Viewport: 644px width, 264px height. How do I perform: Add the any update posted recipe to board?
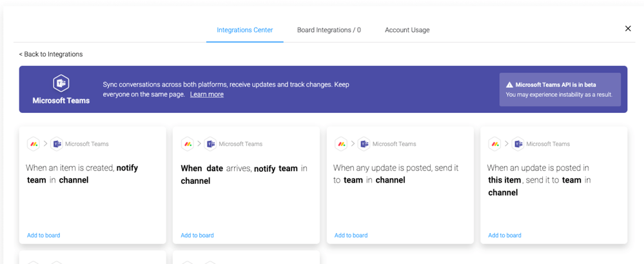tap(351, 235)
